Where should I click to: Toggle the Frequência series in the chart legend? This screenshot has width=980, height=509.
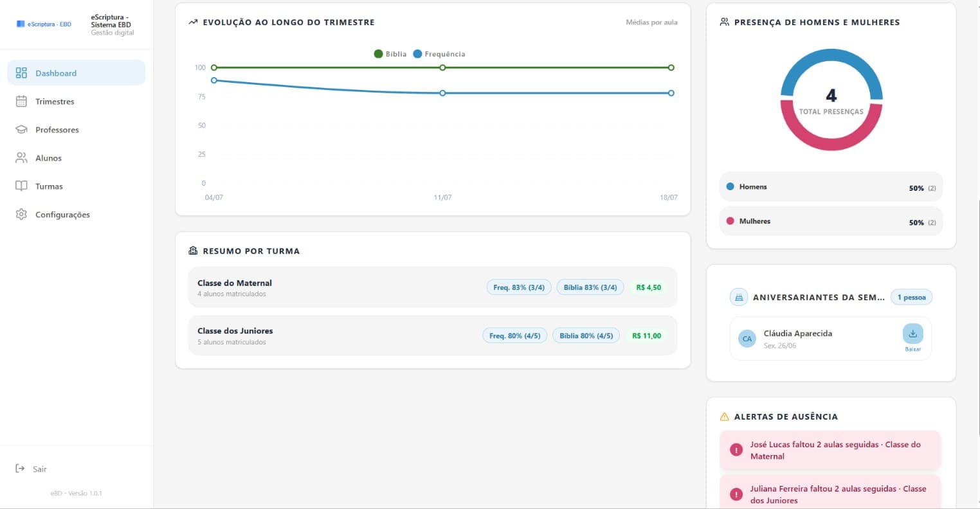click(439, 54)
